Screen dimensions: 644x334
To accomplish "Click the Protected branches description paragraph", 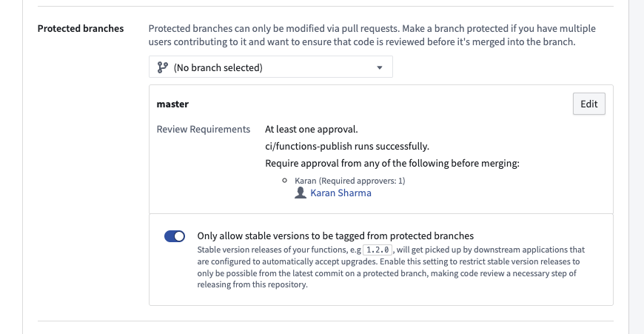I will [372, 36].
